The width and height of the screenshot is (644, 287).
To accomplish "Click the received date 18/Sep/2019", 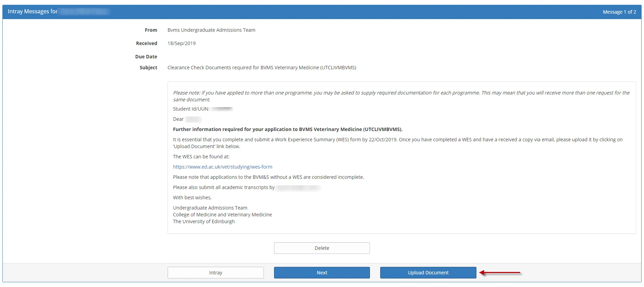I will (182, 43).
